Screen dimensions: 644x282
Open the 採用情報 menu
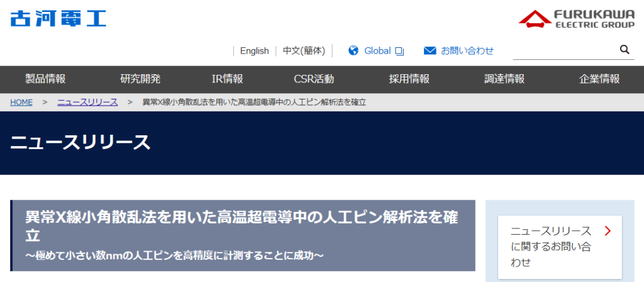[x=409, y=79]
